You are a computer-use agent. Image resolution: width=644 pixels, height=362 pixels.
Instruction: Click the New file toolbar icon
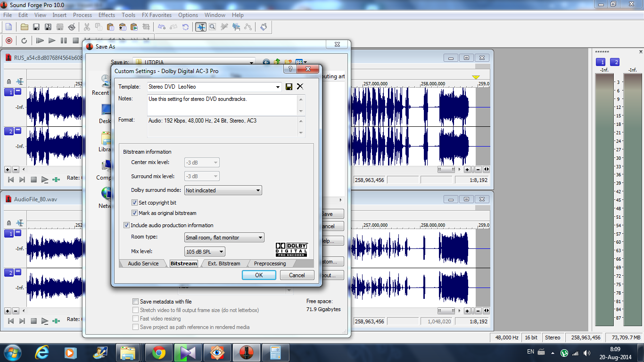tap(8, 27)
